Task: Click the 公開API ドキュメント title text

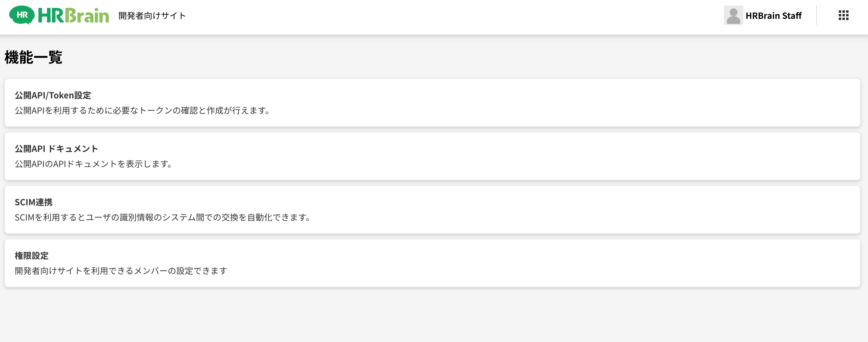Action: coord(56,149)
